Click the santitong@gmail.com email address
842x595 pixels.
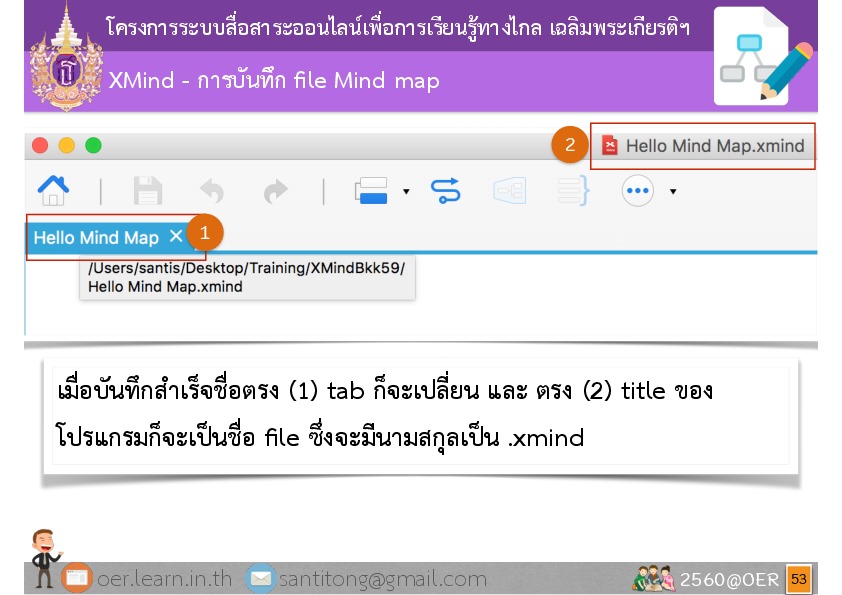[382, 579]
